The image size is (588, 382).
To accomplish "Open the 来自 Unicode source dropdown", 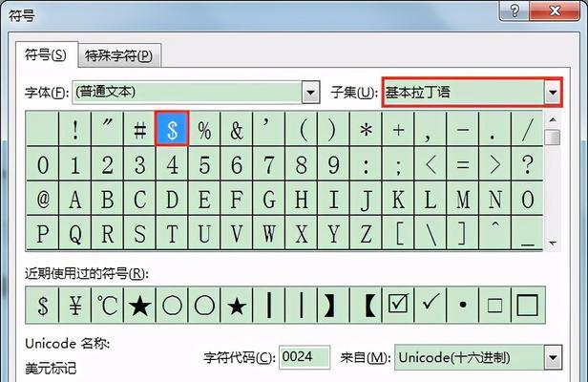I will coord(553,357).
